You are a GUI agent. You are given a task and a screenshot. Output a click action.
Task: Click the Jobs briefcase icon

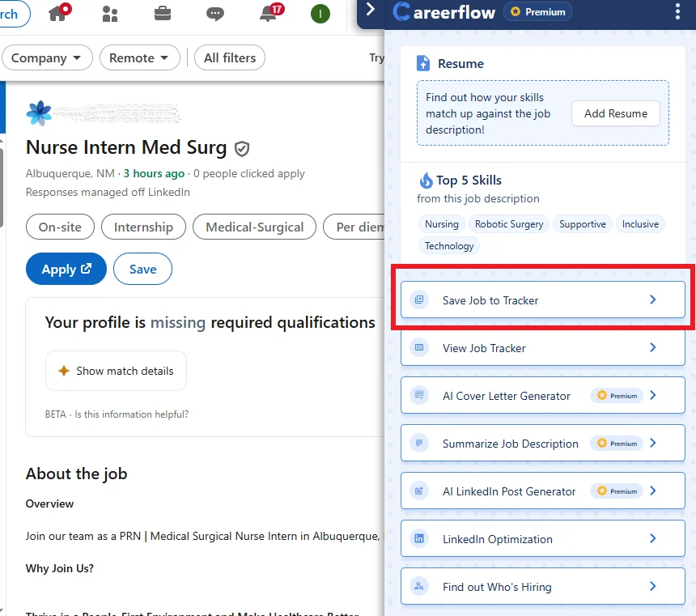(x=160, y=13)
